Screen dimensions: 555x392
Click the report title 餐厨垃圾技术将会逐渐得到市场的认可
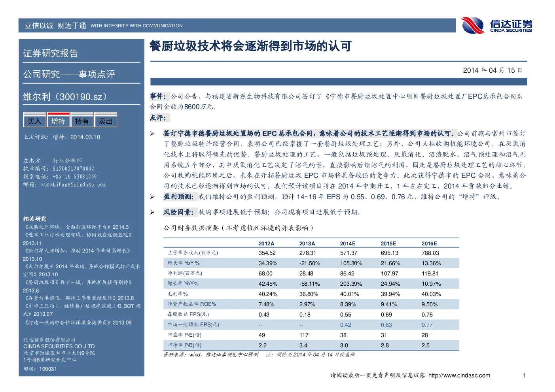[x=250, y=46]
